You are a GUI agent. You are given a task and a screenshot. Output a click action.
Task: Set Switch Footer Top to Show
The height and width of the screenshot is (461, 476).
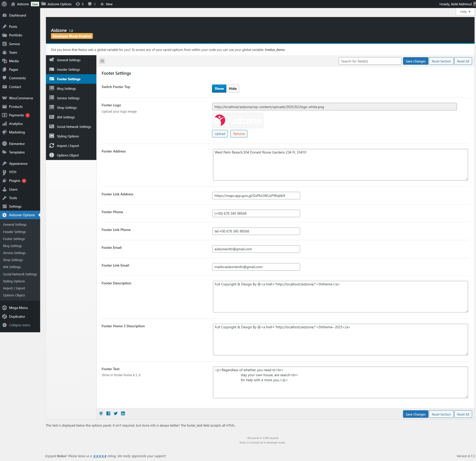pyautogui.click(x=219, y=89)
